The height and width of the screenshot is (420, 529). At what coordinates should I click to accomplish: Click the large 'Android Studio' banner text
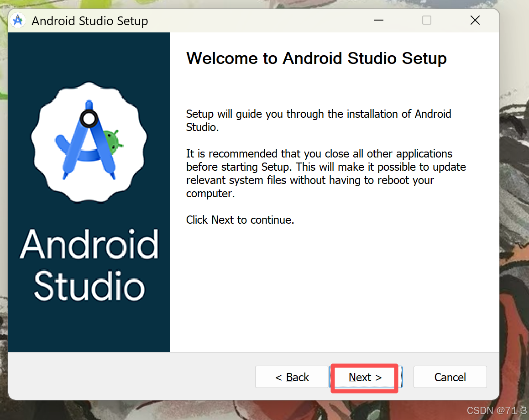click(x=89, y=265)
